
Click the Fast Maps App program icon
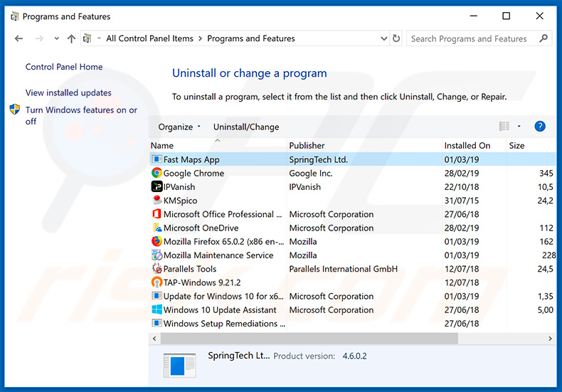click(x=157, y=159)
